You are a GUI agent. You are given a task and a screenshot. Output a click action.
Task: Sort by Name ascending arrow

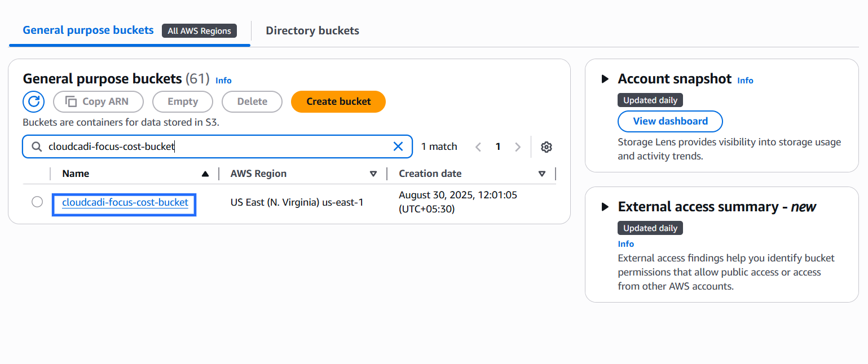[205, 174]
